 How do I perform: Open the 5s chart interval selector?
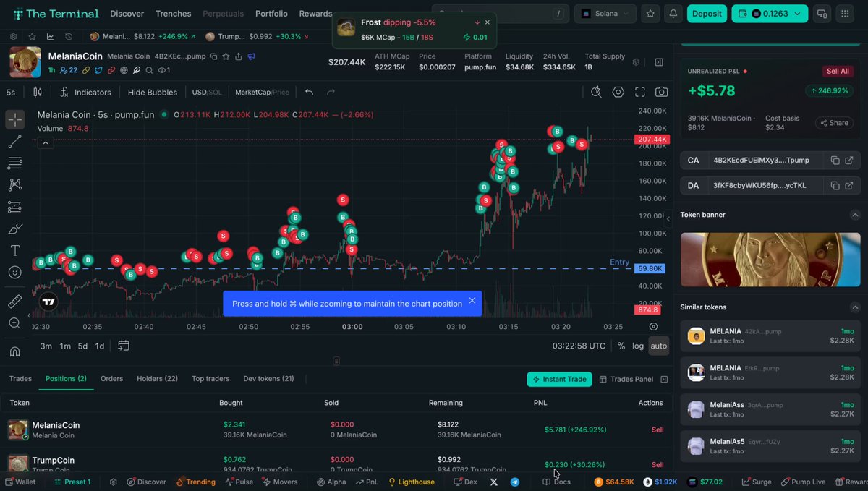coord(11,93)
